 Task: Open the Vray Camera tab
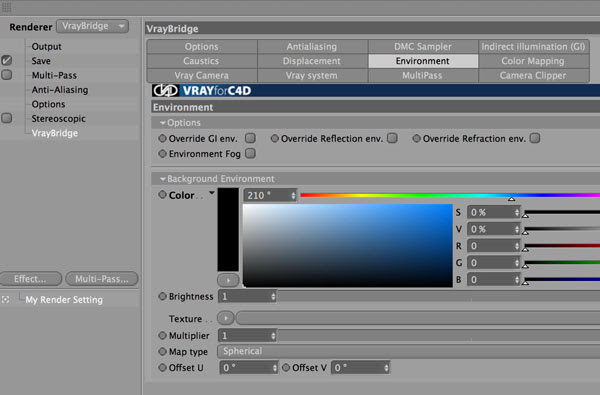click(202, 75)
